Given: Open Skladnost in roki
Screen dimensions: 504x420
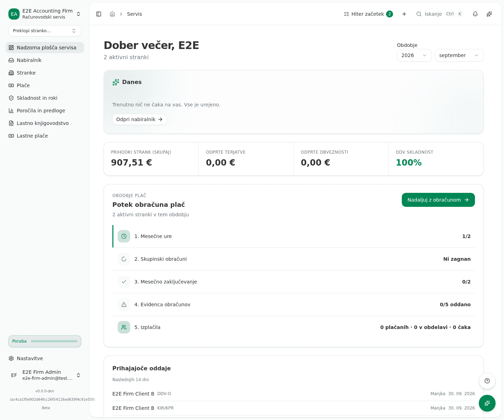Looking at the screenshot, I should 45,98.
